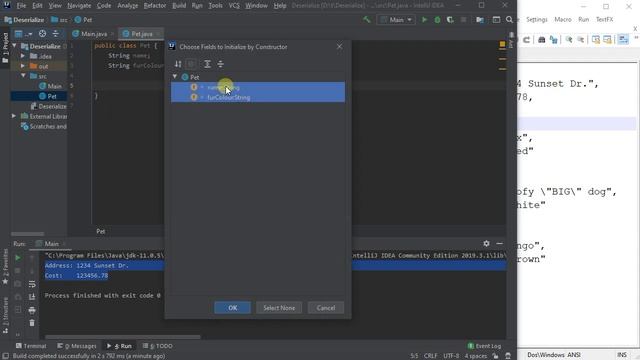Click the Project panel horizontal scrollbar
The image size is (640, 360).
click(27, 234)
